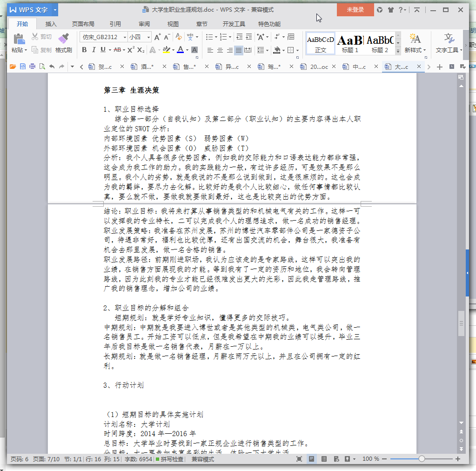Image resolution: width=476 pixels, height=471 pixels.
Task: Switch to web layout view in status bar
Action: click(x=336, y=459)
